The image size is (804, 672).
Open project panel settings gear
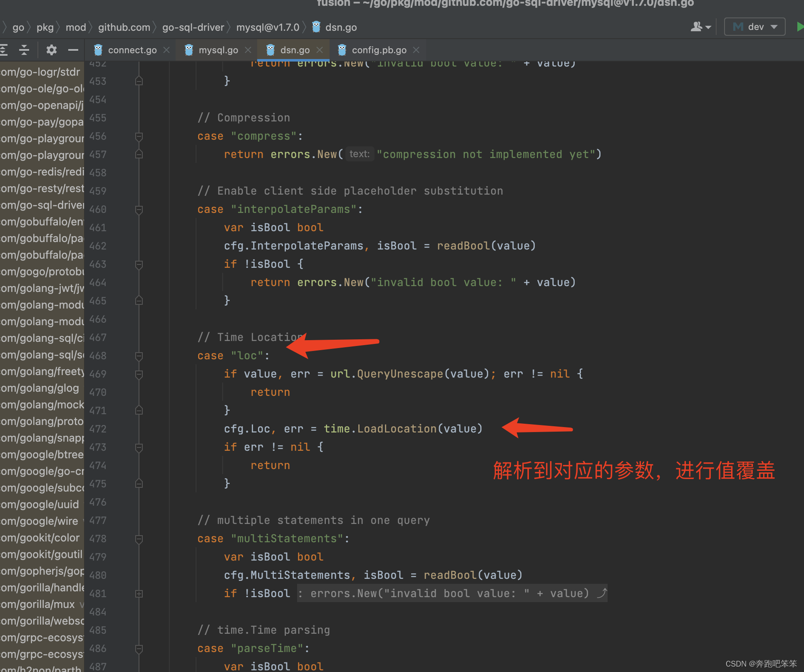pyautogui.click(x=52, y=50)
